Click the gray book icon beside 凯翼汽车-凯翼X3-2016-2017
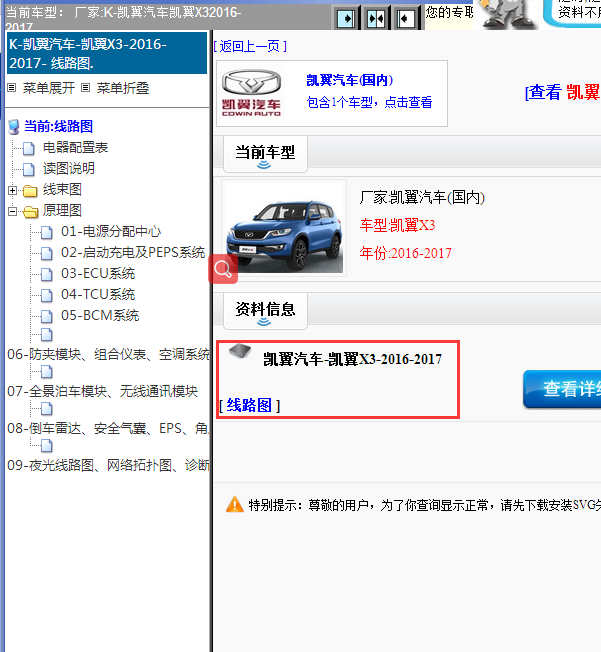 point(240,351)
